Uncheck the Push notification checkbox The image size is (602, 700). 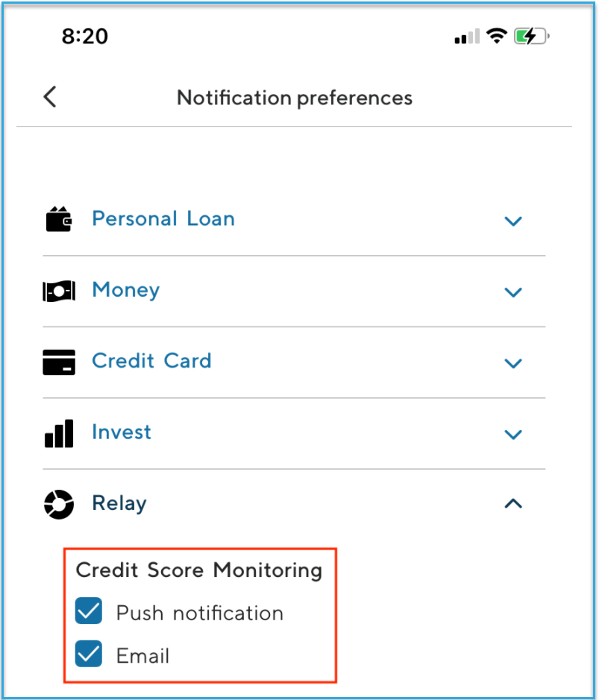pyautogui.click(x=89, y=613)
